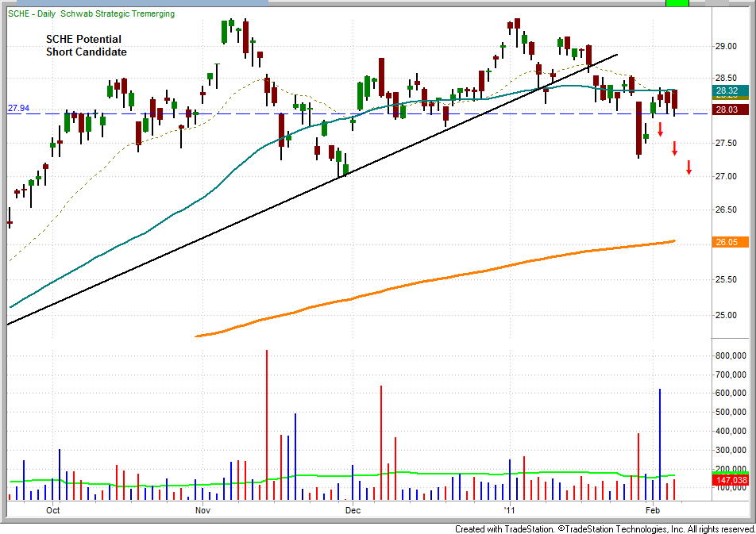Select the 25.50 price axis label

pos(726,279)
